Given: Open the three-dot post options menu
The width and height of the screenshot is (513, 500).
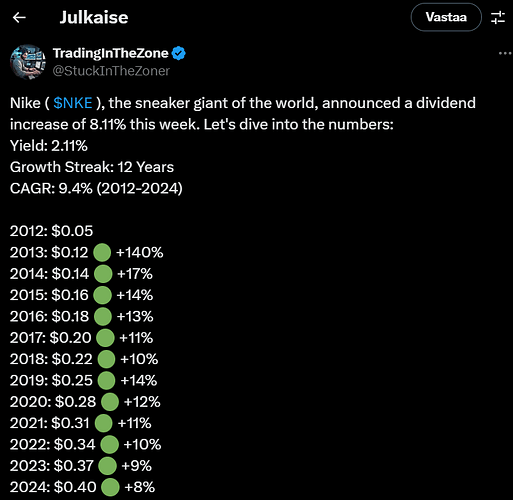Looking at the screenshot, I should 505,53.
